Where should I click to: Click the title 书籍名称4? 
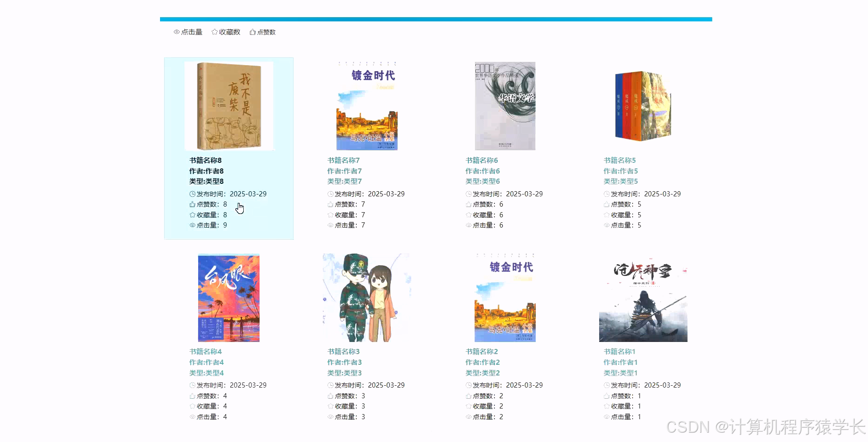click(206, 351)
